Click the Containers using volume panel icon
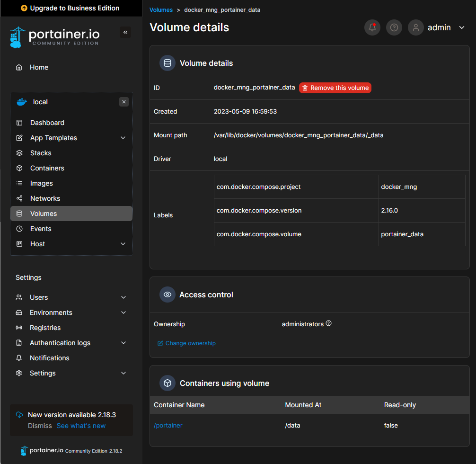This screenshot has width=476, height=464. coord(167,383)
